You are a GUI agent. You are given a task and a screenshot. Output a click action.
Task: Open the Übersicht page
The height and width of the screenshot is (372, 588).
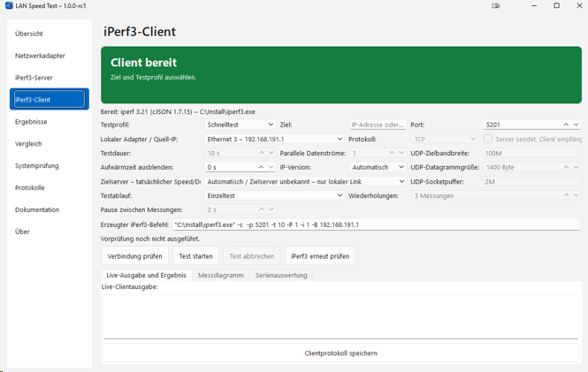pyautogui.click(x=50, y=34)
